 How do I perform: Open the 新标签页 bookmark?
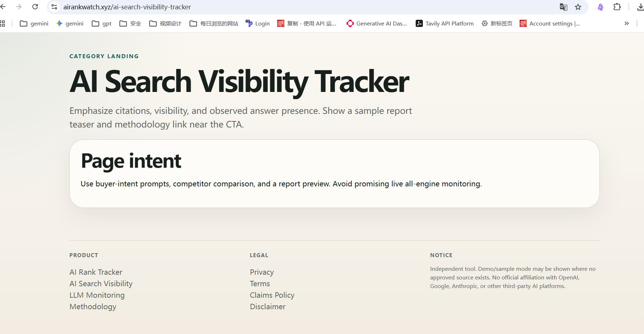tap(497, 23)
